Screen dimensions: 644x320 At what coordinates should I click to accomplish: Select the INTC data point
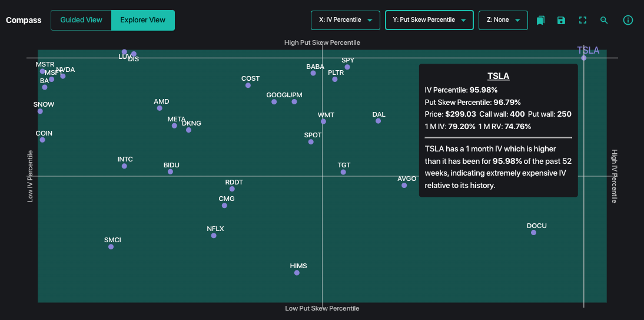[124, 166]
